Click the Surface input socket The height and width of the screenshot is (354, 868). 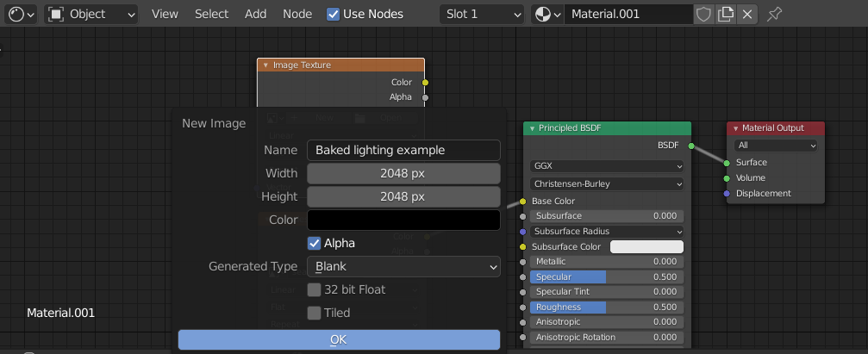[x=727, y=163]
